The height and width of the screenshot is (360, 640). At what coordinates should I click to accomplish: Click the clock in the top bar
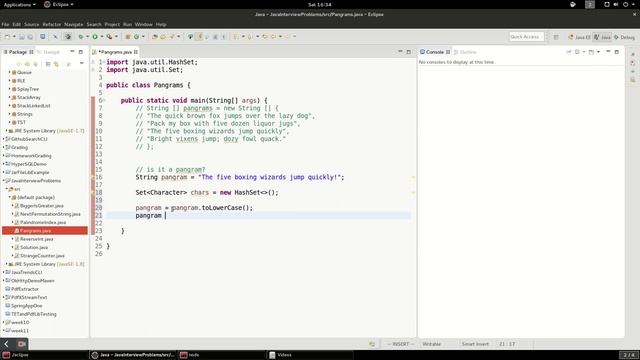tap(320, 4)
